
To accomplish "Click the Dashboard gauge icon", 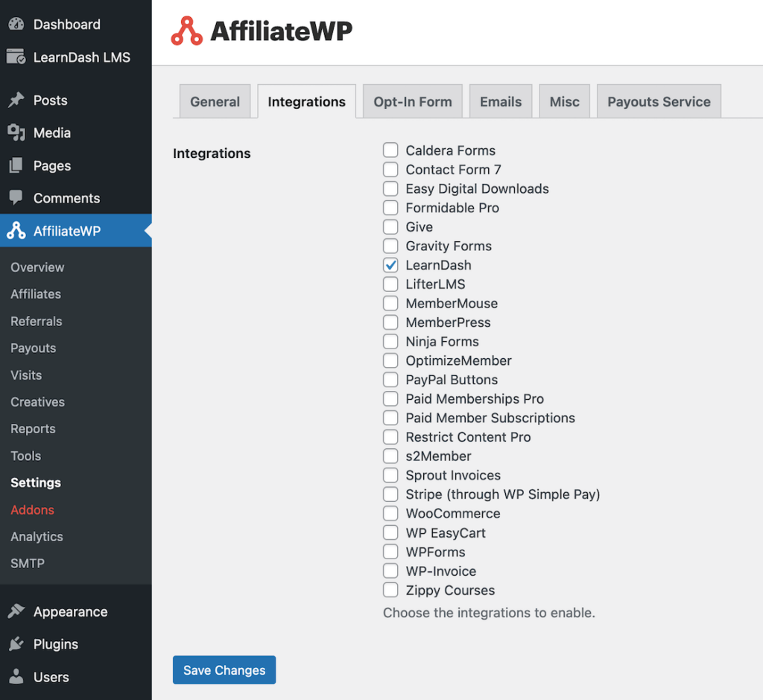I will [x=16, y=24].
